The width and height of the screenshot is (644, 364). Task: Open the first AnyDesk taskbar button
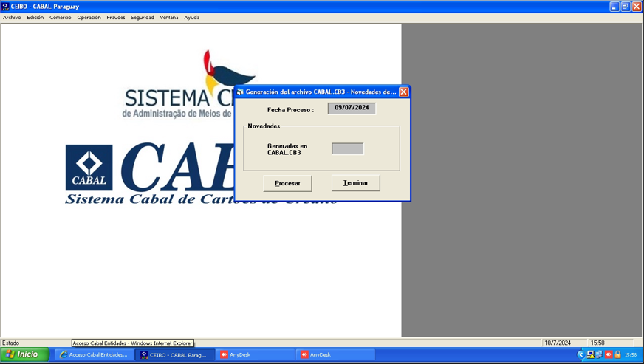pos(255,354)
